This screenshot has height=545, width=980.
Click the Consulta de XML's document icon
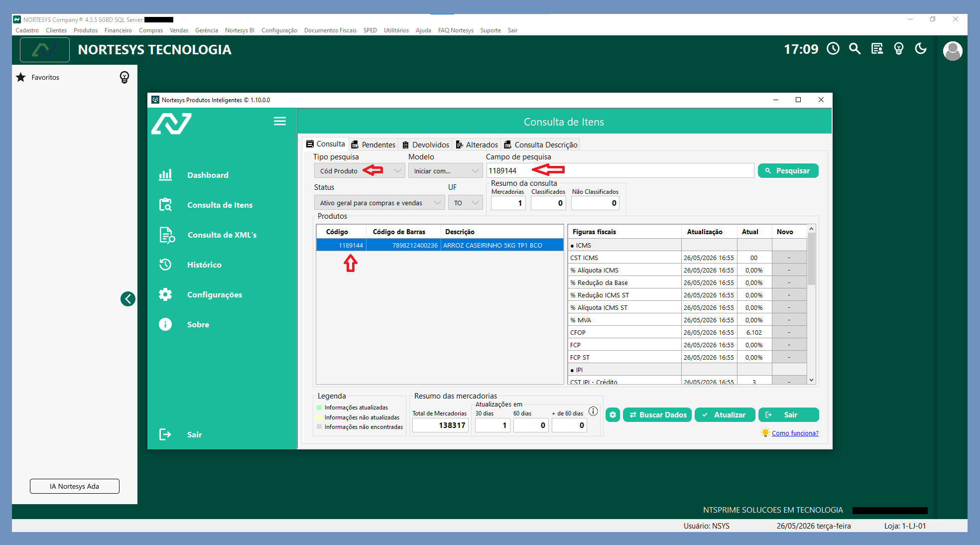click(x=167, y=235)
